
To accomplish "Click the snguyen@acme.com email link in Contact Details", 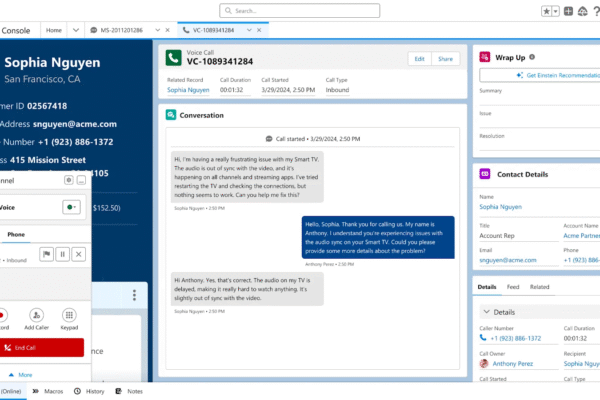I will coord(508,260).
